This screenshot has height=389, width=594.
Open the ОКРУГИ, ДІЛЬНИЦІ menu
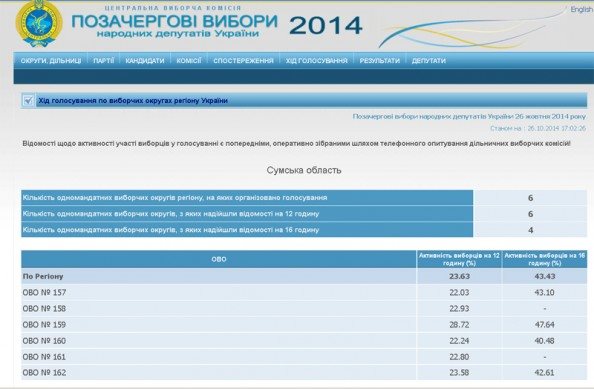[x=51, y=61]
